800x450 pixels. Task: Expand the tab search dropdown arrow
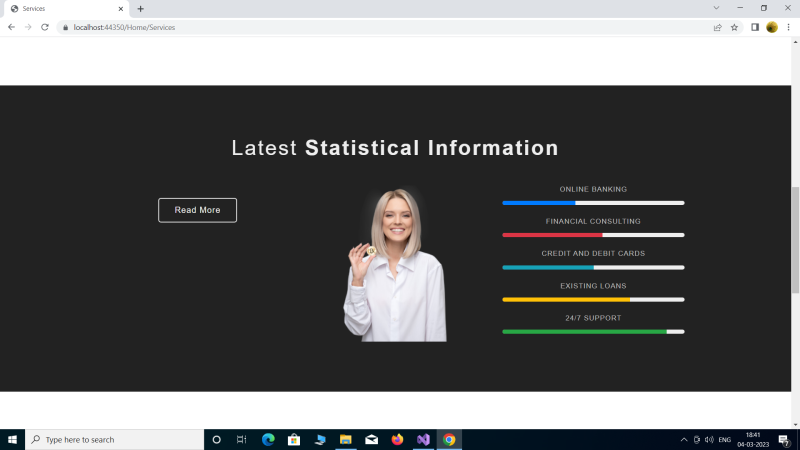716,8
